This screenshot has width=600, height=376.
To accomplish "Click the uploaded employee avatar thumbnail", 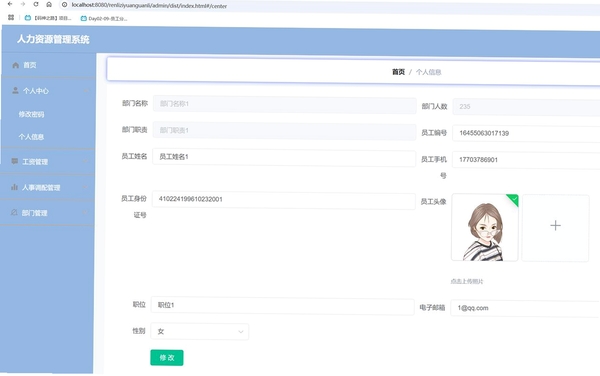I will click(x=485, y=227).
